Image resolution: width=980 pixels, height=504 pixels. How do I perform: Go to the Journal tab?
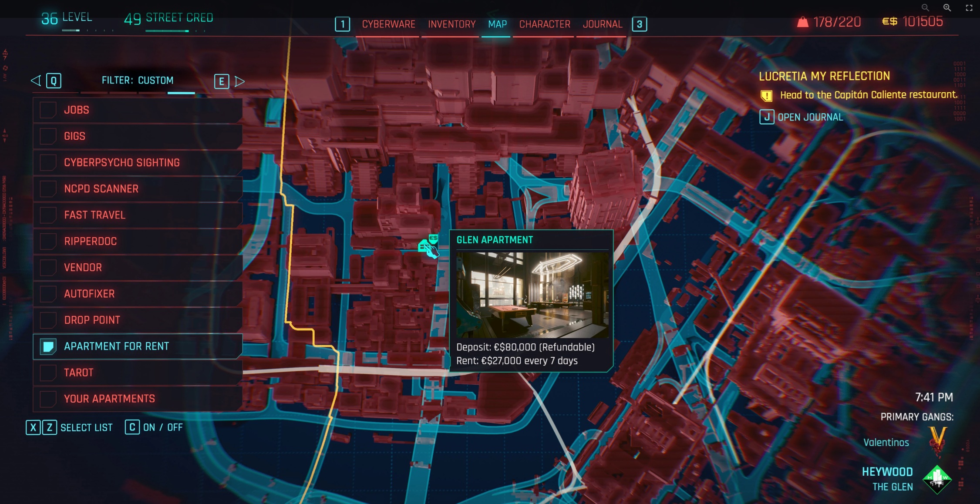[x=603, y=24]
